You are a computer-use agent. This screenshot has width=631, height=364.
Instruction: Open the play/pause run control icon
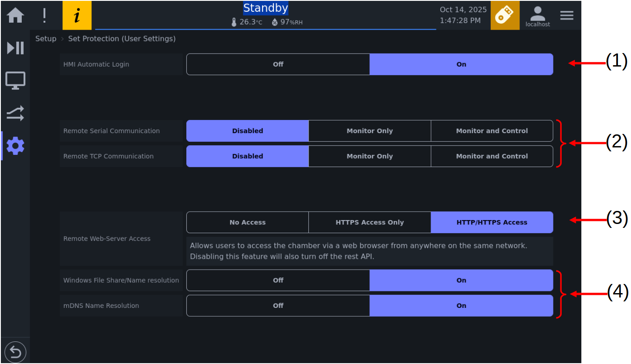pyautogui.click(x=15, y=47)
